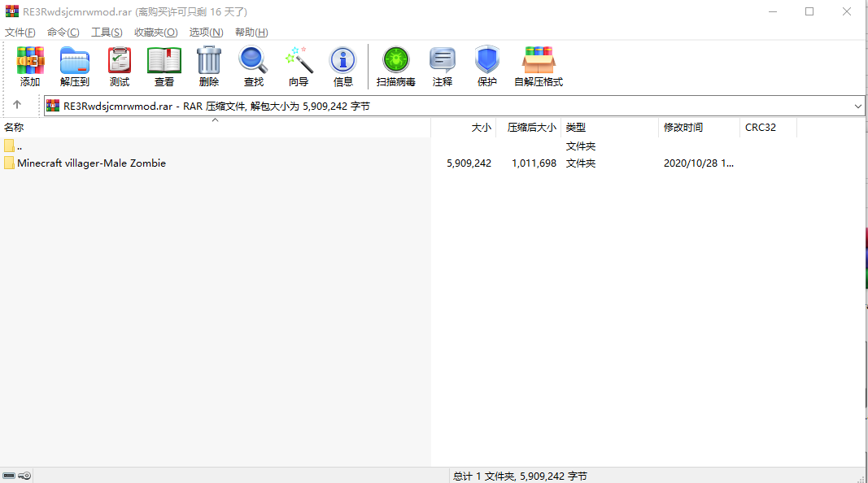Click the Protect (保护) shield icon
868x483 pixels.
click(487, 59)
